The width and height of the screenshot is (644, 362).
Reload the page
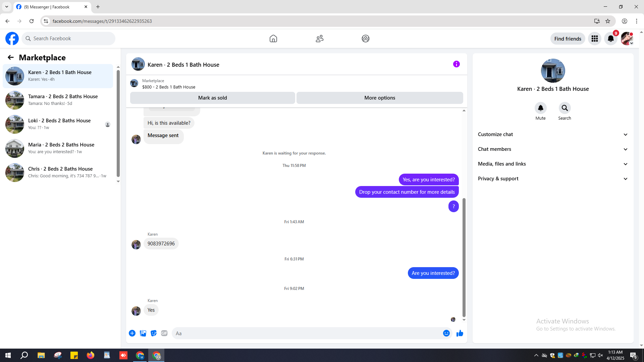click(x=32, y=21)
